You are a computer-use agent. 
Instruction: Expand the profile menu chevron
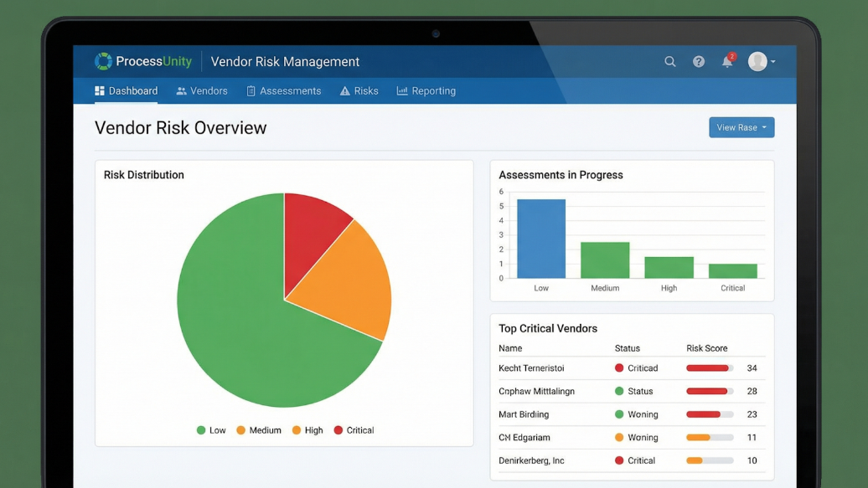(773, 61)
